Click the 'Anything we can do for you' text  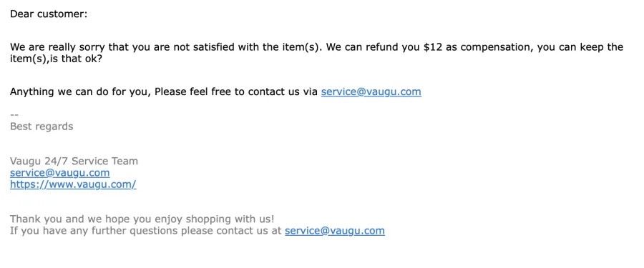80,91
